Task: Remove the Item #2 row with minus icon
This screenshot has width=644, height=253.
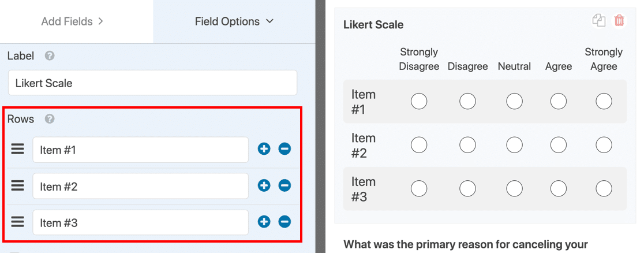Action: (284, 185)
